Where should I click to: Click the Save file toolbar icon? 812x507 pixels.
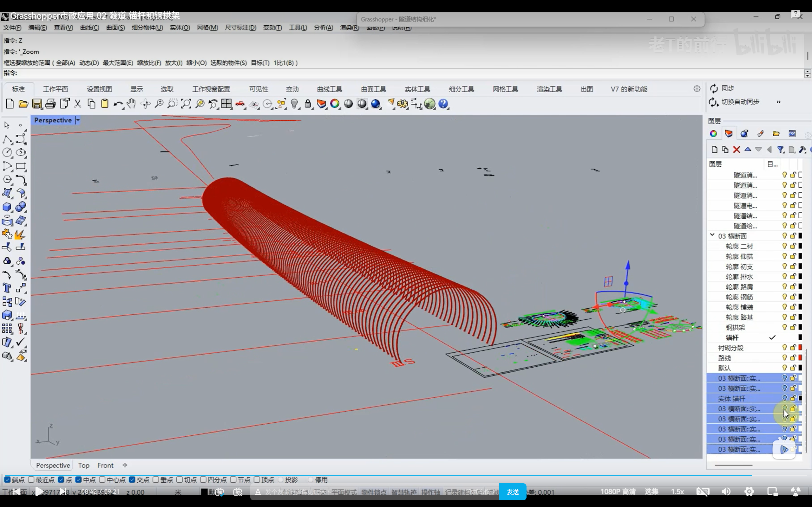click(x=37, y=104)
